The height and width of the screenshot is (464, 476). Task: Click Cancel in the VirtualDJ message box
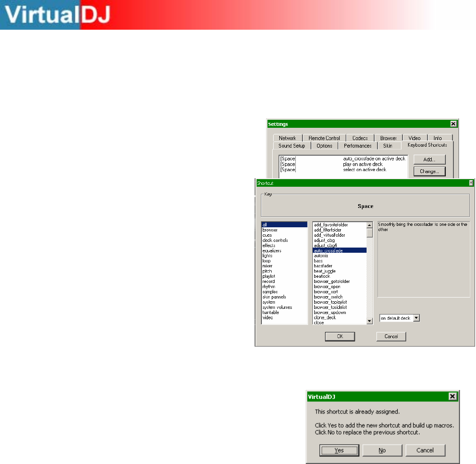[425, 450]
